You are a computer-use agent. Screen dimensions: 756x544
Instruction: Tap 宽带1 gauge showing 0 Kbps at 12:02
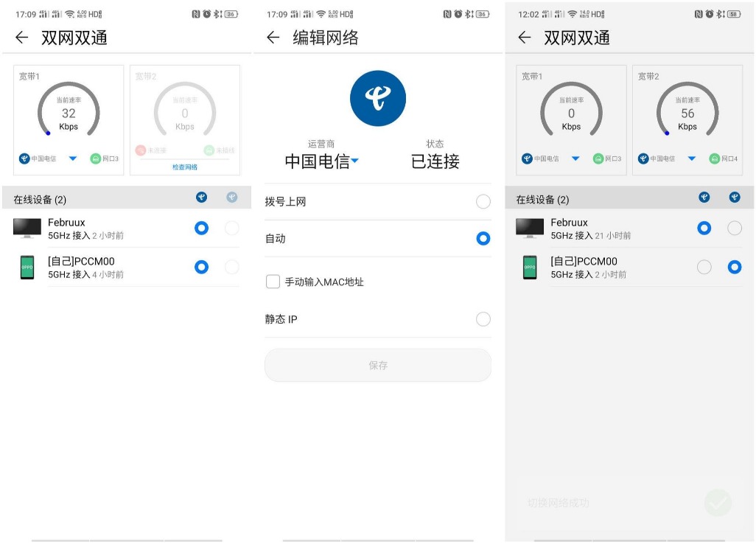[571, 110]
